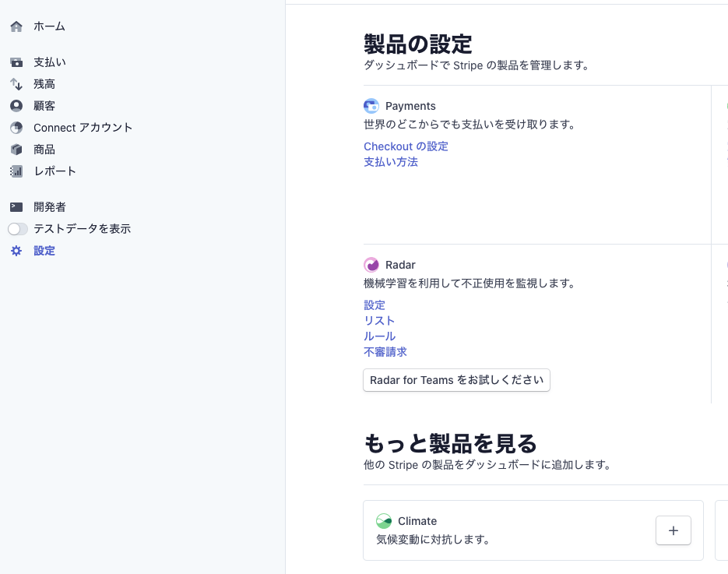
Task: Click the 支払い wallet icon
Action: point(16,62)
